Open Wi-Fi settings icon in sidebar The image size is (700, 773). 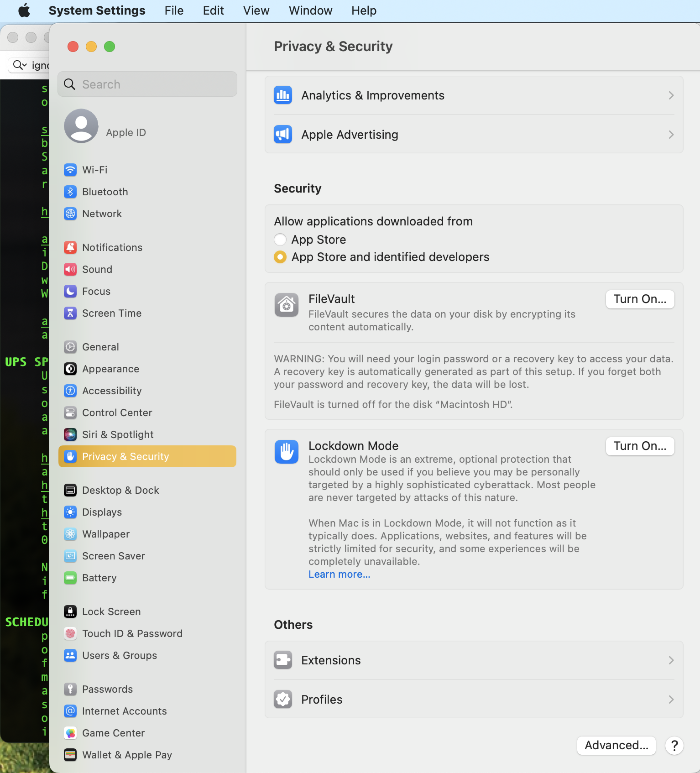click(x=70, y=170)
